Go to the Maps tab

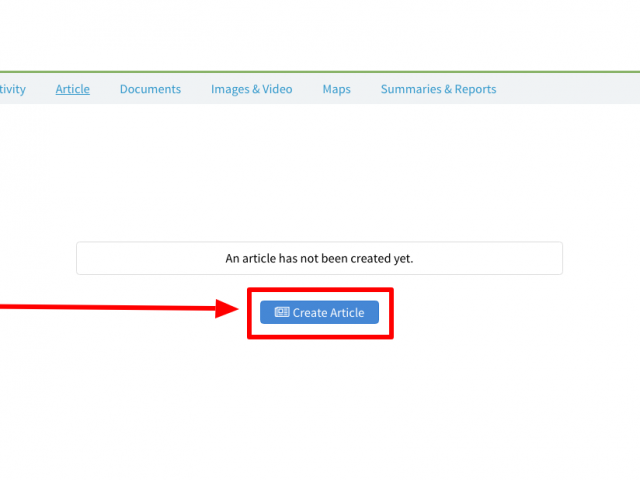click(x=336, y=89)
